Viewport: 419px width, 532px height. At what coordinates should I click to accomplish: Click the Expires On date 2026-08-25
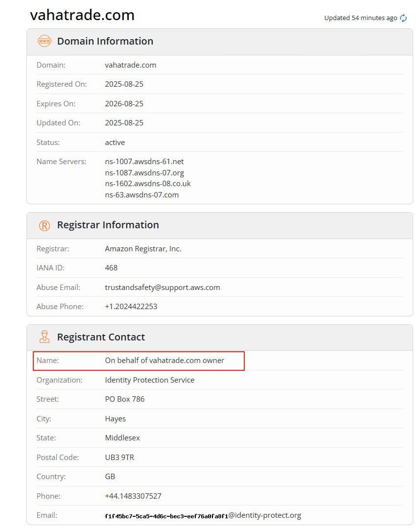[x=124, y=104]
